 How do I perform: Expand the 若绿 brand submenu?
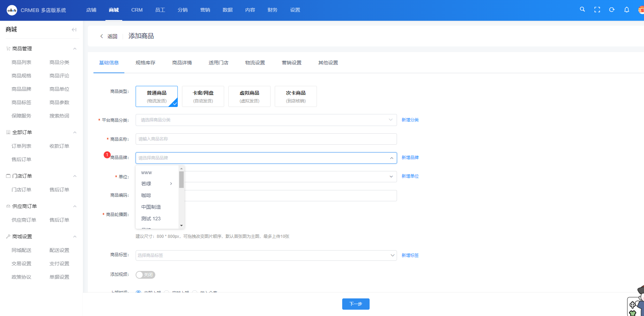coord(171,184)
